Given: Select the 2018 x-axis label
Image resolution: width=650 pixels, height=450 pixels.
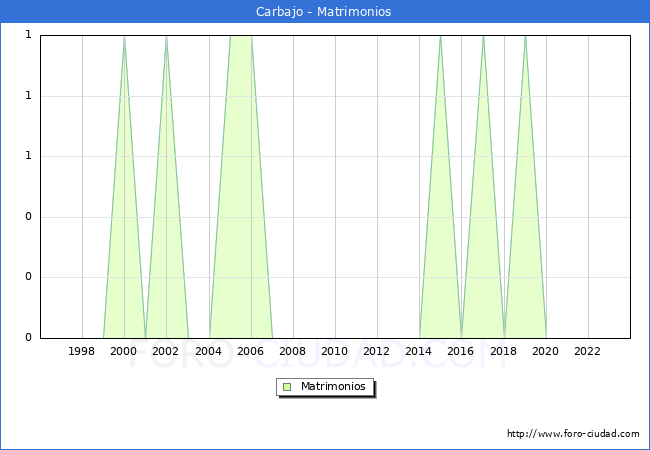Looking at the screenshot, I should [503, 351].
